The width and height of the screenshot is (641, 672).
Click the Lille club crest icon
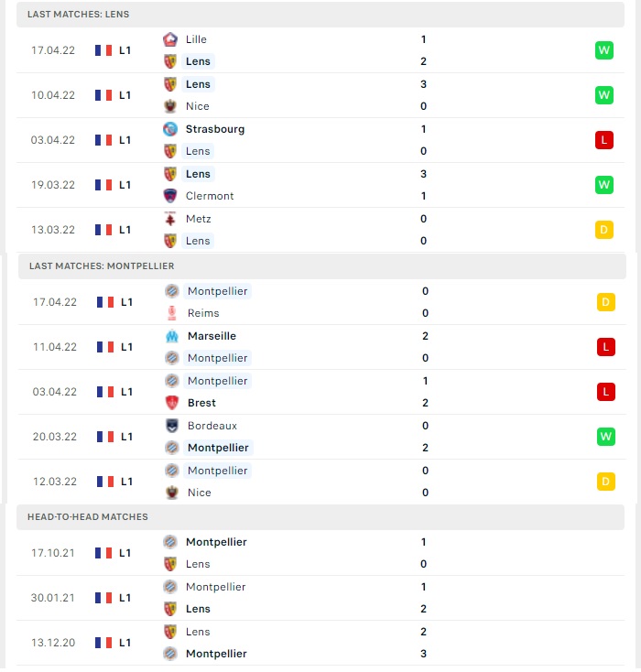click(170, 39)
